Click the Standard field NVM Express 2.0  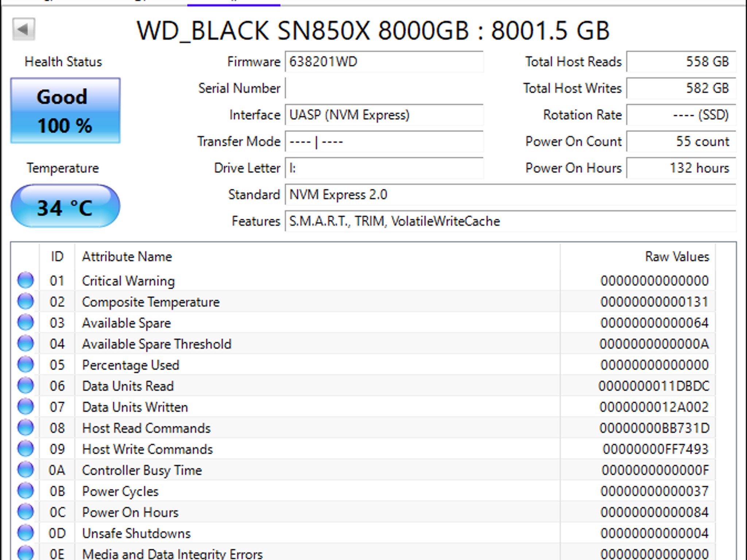(510, 195)
